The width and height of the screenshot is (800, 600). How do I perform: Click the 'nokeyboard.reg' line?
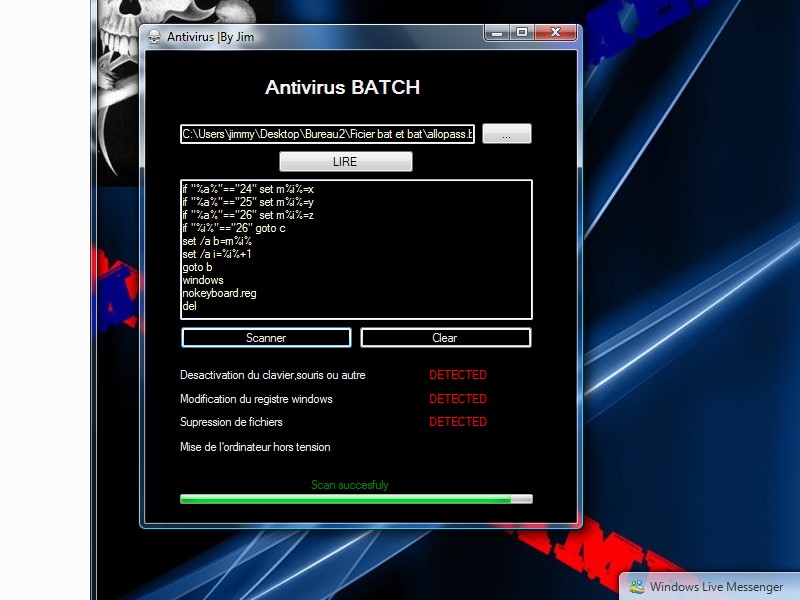click(x=219, y=293)
